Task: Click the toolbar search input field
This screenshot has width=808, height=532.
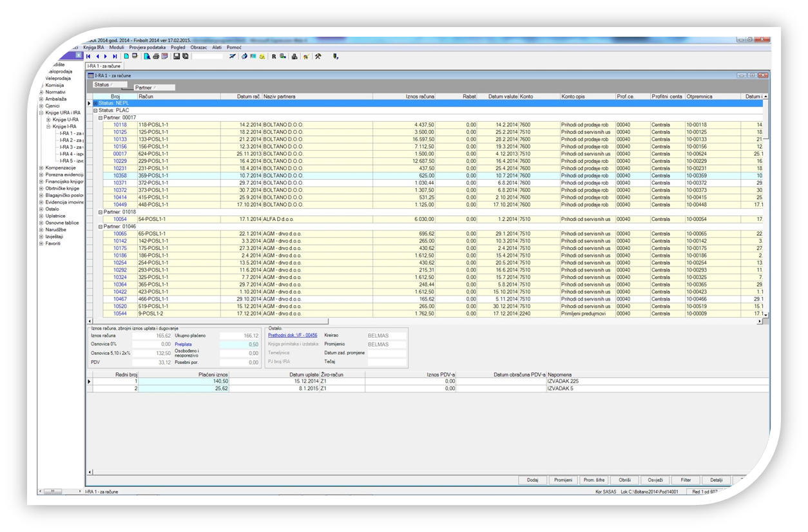Action: click(x=207, y=57)
